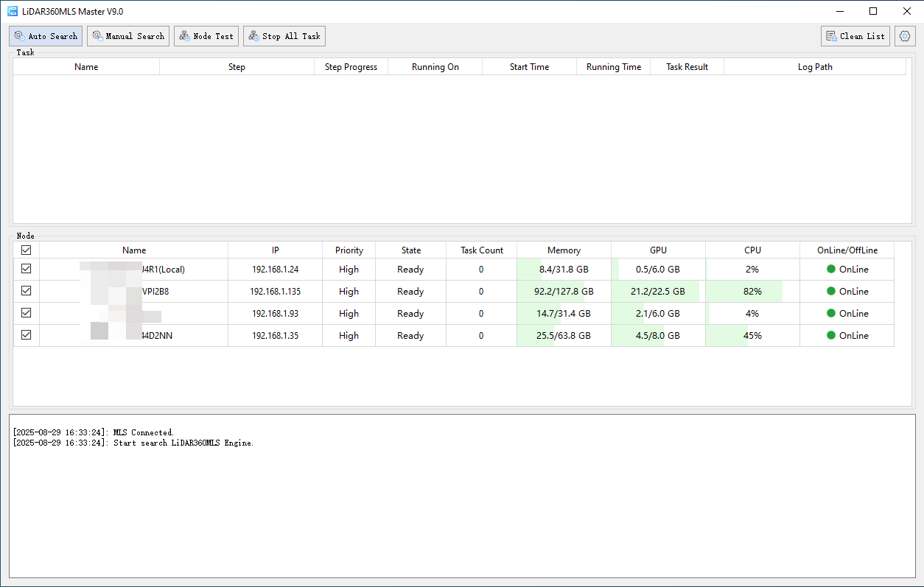The width and height of the screenshot is (924, 587).
Task: Toggle the select-all nodes header checkbox
Action: point(27,250)
